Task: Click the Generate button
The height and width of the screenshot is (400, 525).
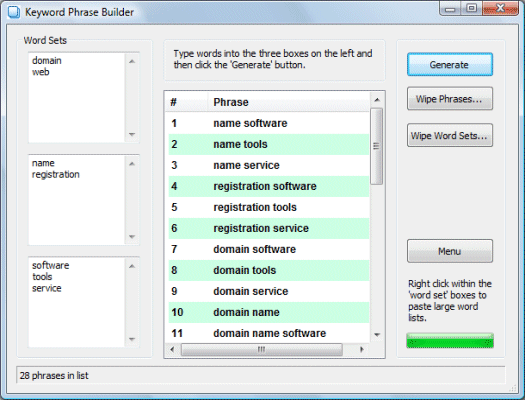Action: click(x=449, y=64)
